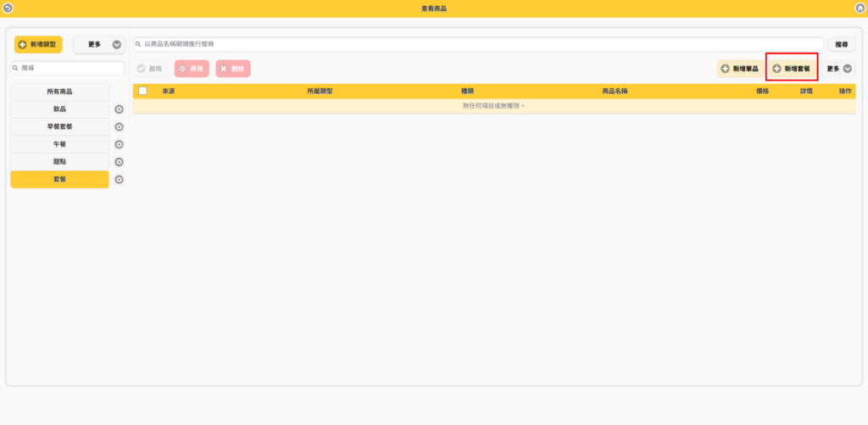Image resolution: width=868 pixels, height=425 pixels.
Task: Expand the 更多 dropdown next to 新增套餐
Action: [x=839, y=69]
